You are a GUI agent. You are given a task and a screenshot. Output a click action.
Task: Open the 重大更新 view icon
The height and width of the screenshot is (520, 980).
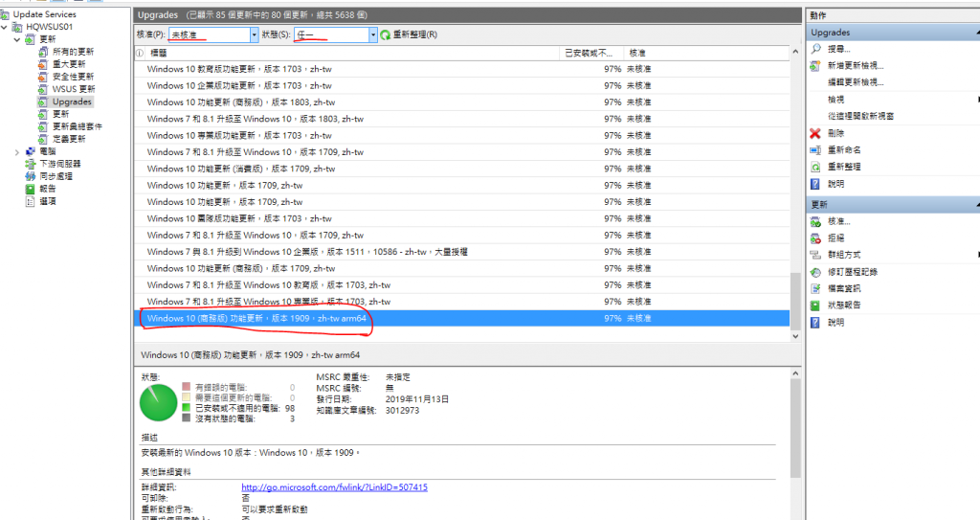(x=42, y=64)
